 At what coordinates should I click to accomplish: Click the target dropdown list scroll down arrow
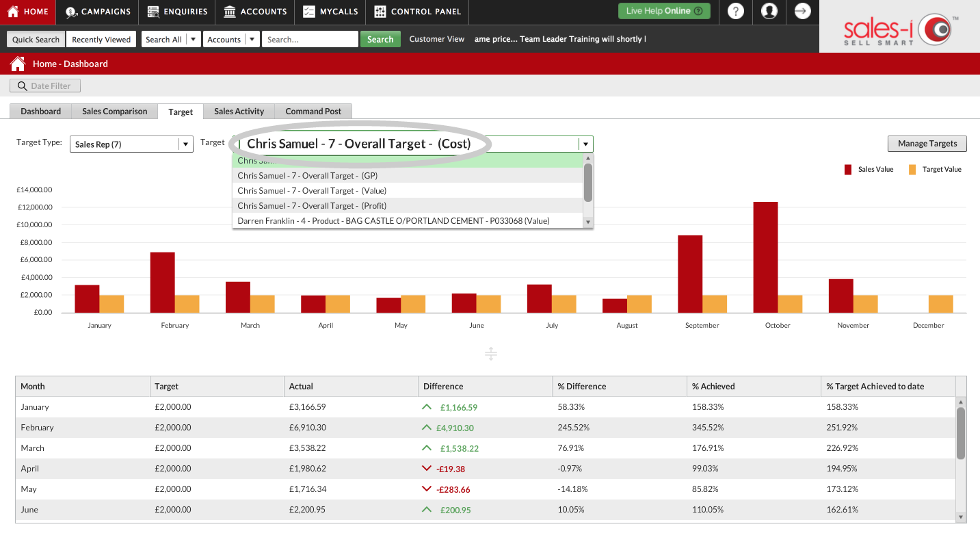[x=587, y=222]
